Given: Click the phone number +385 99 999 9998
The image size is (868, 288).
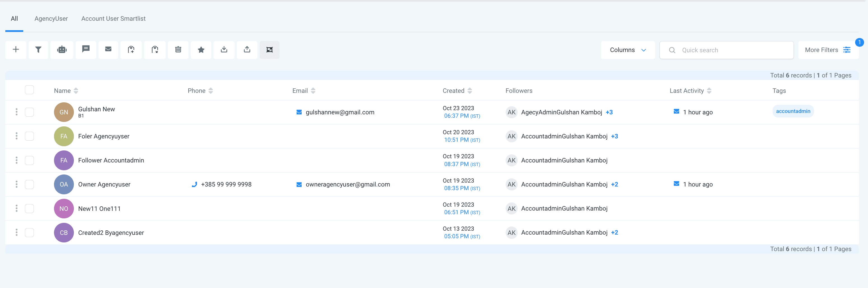Looking at the screenshot, I should (226, 184).
